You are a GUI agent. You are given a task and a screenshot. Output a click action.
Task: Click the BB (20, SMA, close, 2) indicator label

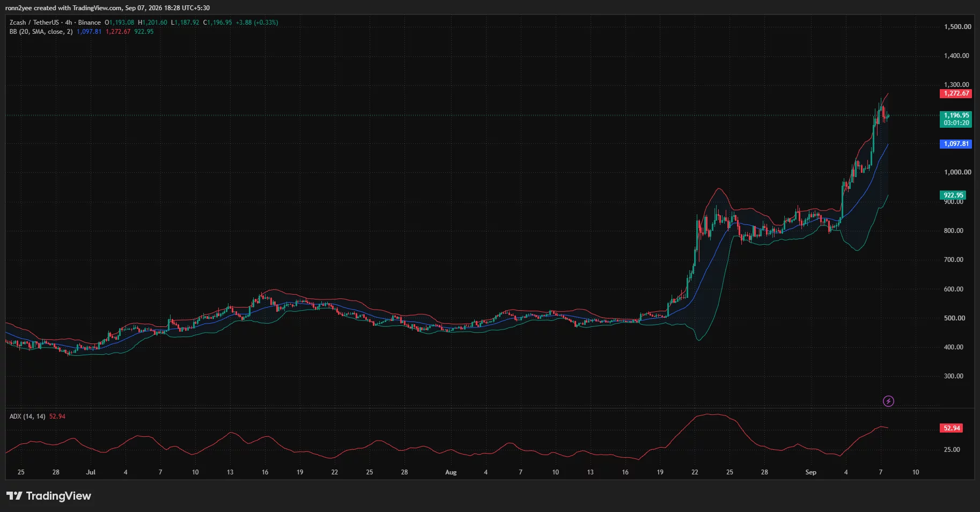coord(41,32)
